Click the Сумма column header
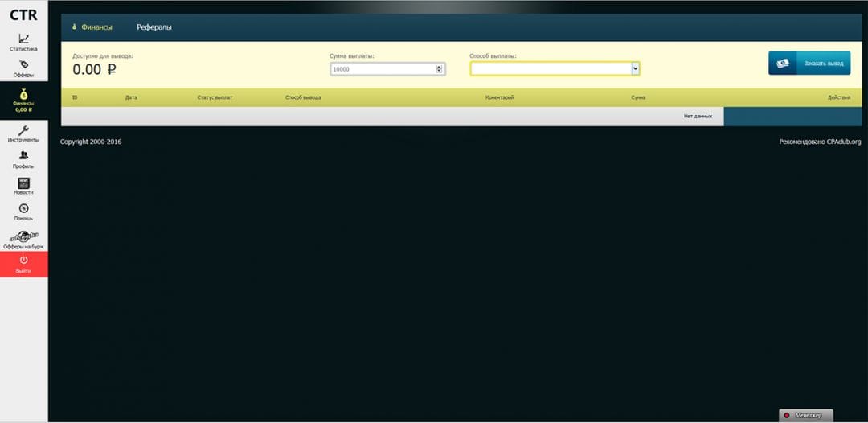 click(x=638, y=97)
